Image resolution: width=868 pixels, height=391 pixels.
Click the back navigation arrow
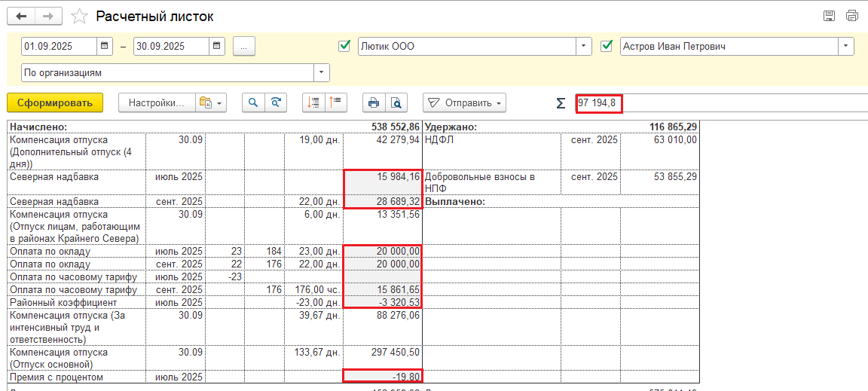[x=22, y=16]
